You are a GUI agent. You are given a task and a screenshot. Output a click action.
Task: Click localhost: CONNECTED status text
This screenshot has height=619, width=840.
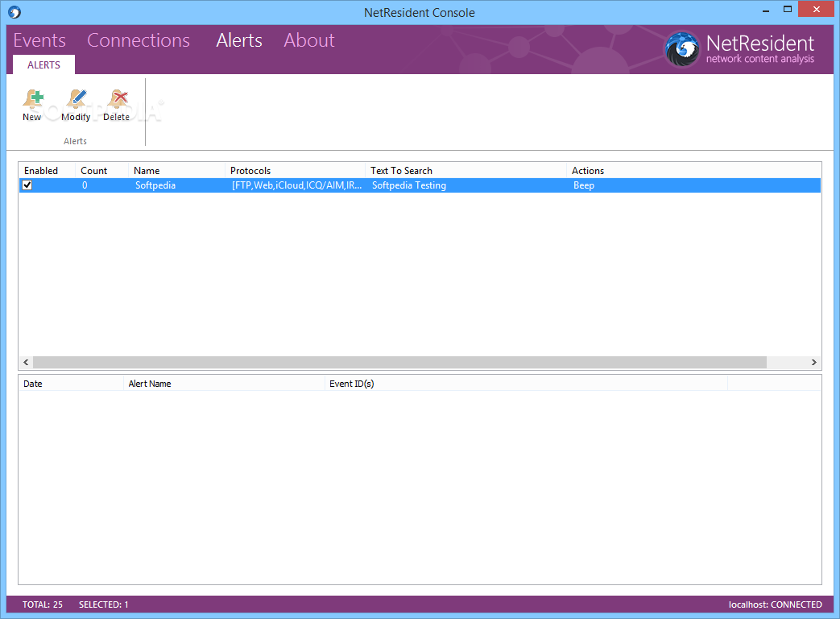(x=776, y=604)
